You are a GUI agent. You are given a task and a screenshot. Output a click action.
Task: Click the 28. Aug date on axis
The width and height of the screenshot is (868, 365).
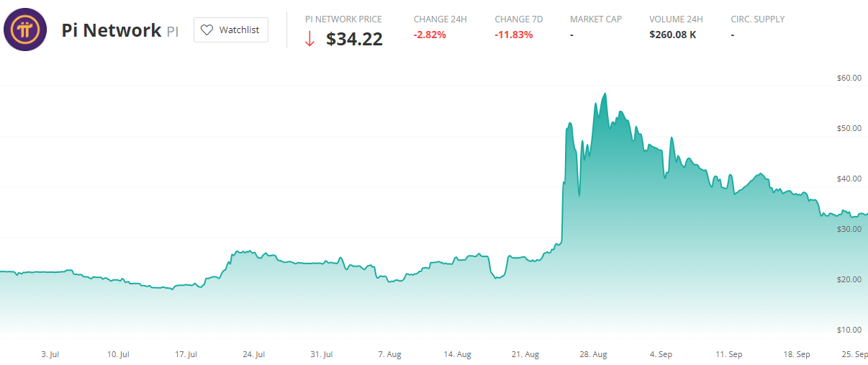(x=595, y=354)
